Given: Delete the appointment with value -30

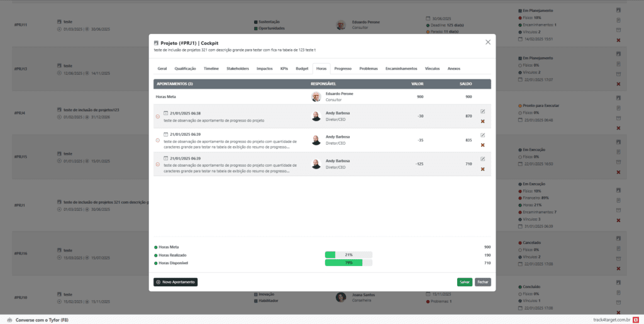Looking at the screenshot, I should pos(482,121).
